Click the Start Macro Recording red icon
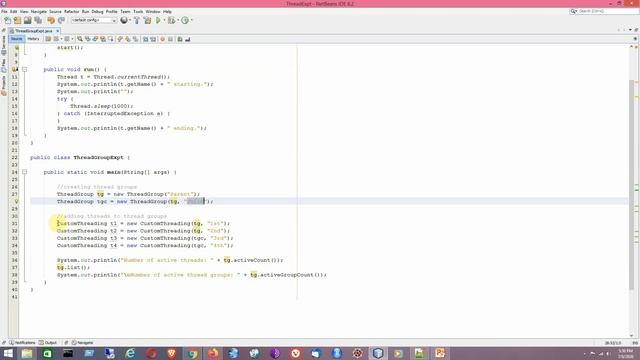Screen dimensions: 640x360 (x=162, y=39)
